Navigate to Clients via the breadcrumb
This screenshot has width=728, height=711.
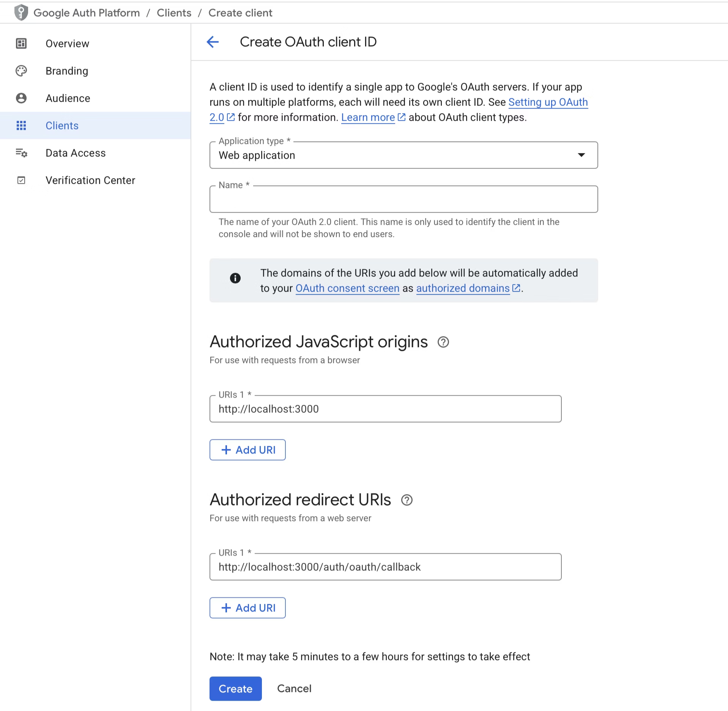174,13
